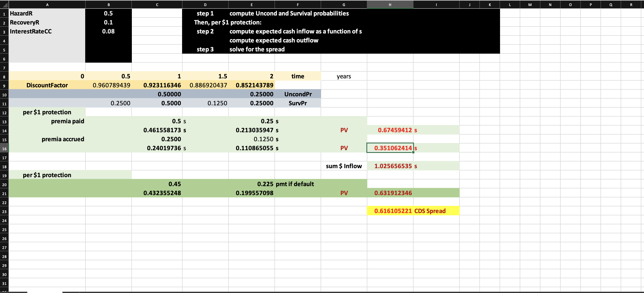644x293 pixels.
Task: Select the UncondPr label
Action: pyautogui.click(x=298, y=94)
